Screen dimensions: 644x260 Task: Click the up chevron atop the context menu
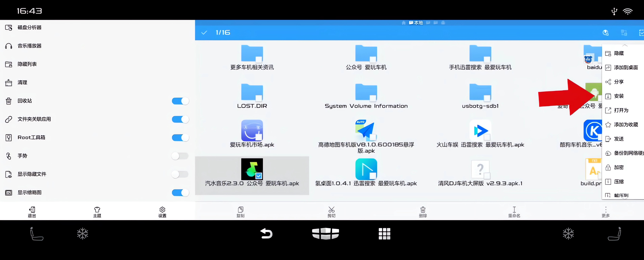click(x=625, y=46)
